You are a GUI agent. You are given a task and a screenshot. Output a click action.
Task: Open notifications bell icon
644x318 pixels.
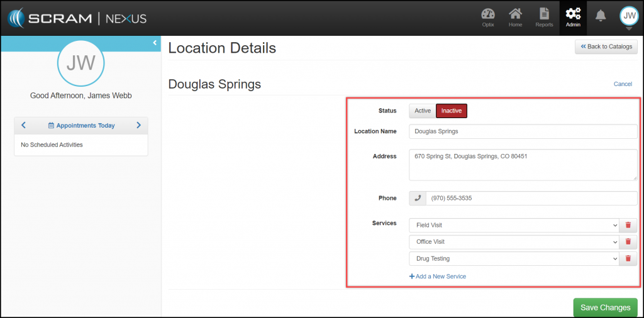click(601, 16)
